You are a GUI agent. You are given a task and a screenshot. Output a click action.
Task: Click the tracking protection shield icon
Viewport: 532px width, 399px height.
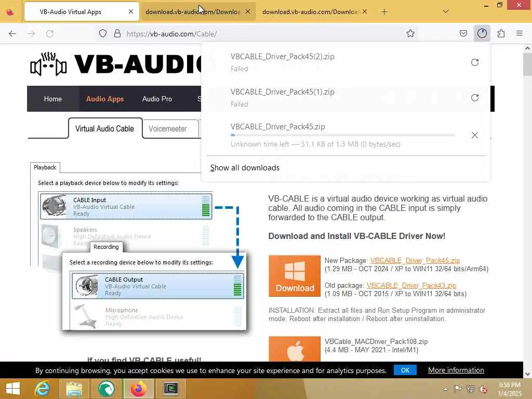tap(103, 33)
